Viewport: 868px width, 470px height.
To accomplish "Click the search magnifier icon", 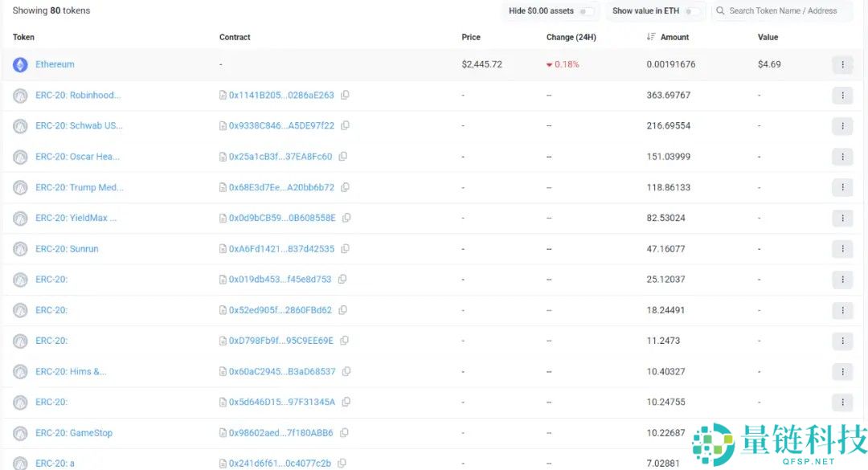I will [x=722, y=10].
